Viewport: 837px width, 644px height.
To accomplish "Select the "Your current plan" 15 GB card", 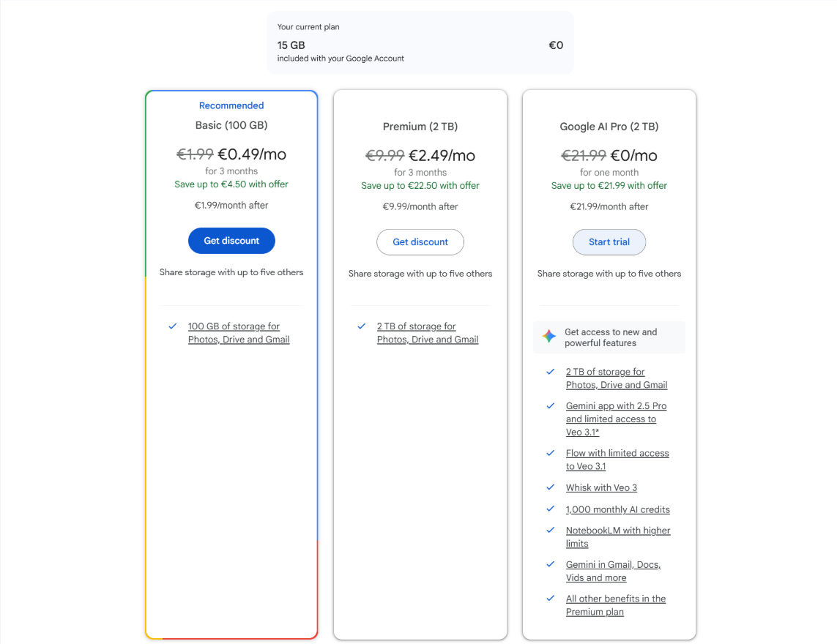I will [x=420, y=42].
